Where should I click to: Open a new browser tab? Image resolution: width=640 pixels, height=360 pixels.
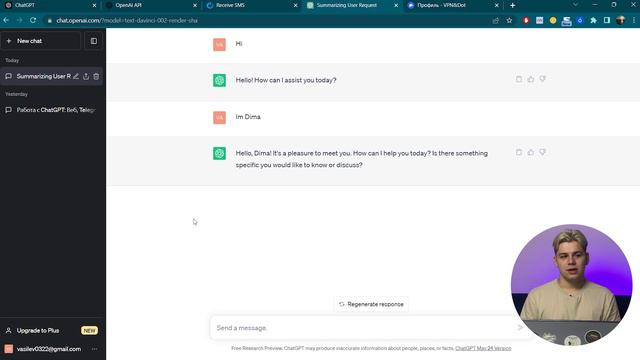[512, 5]
